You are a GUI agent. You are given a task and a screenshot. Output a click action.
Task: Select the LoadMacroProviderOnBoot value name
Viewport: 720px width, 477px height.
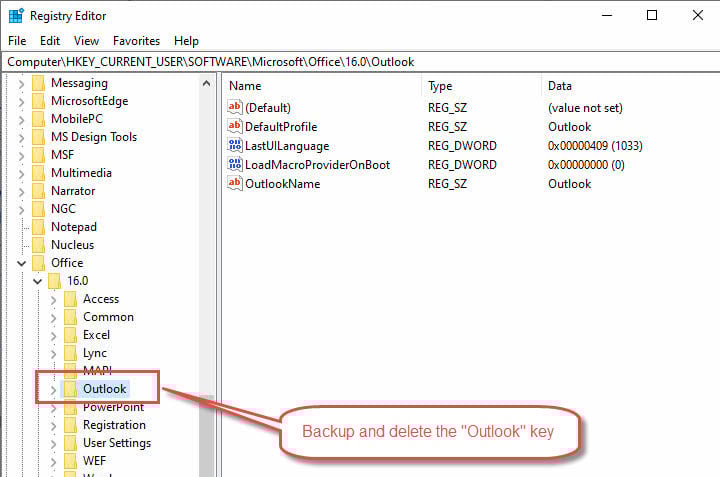[317, 165]
